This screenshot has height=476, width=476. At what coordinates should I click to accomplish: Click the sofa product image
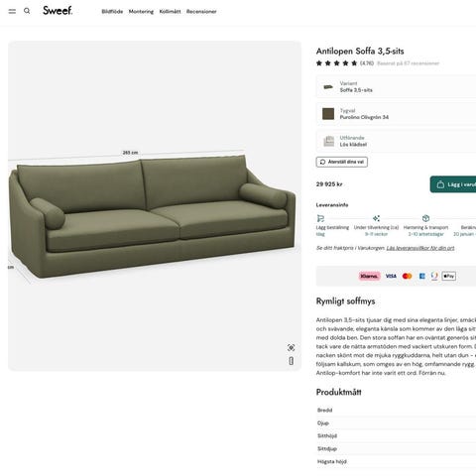pos(155,205)
